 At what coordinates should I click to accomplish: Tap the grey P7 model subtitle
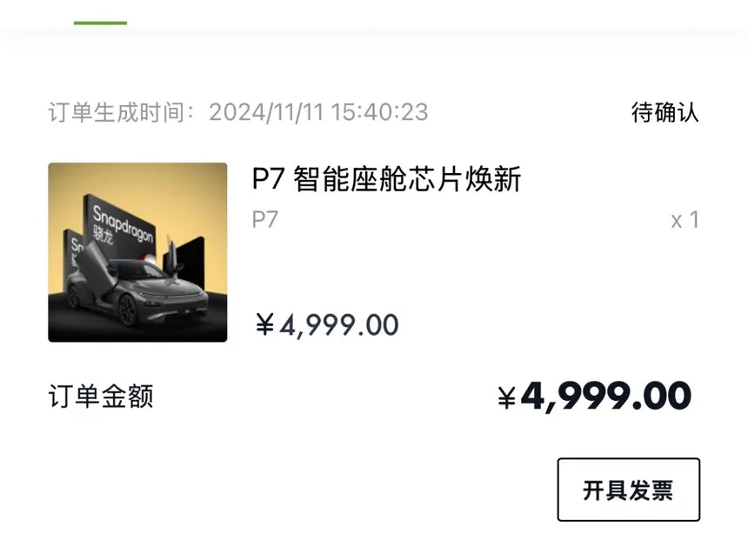click(x=264, y=220)
